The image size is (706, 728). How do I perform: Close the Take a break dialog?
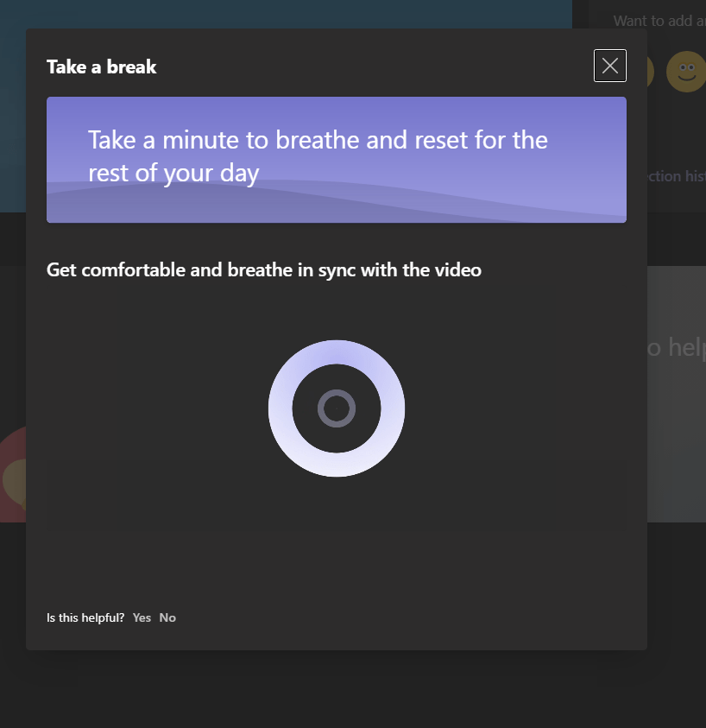tap(609, 66)
